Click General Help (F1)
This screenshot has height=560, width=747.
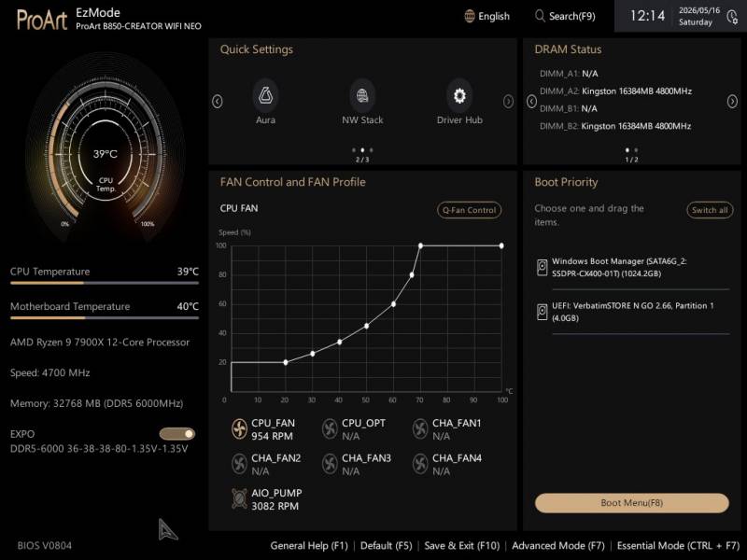pos(309,546)
